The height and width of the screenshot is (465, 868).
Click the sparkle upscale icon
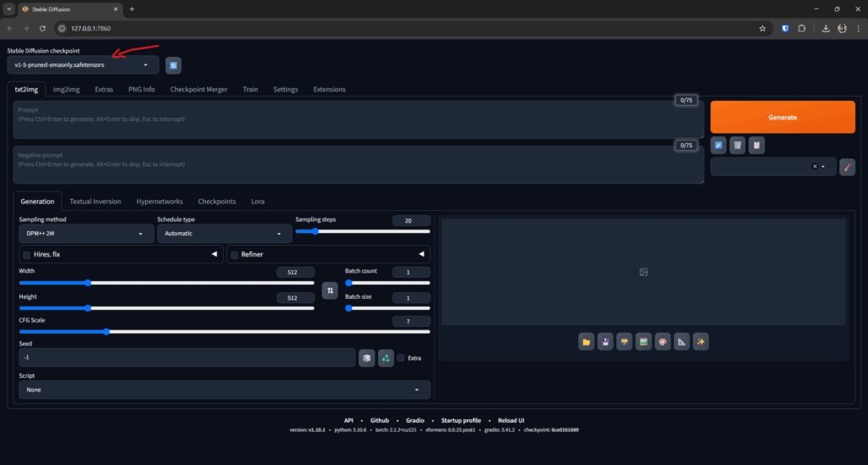pos(701,341)
